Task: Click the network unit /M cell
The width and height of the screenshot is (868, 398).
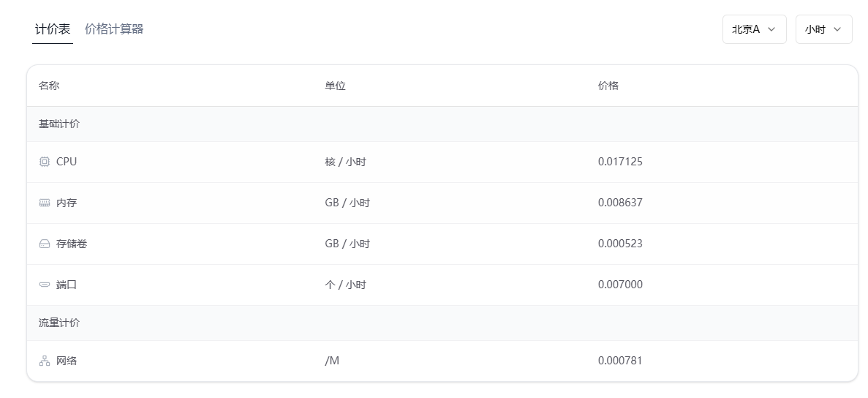Action: (x=332, y=361)
